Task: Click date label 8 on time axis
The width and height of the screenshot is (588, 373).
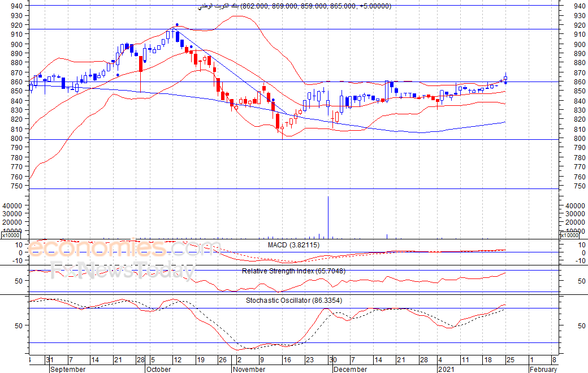Action: pyautogui.click(x=554, y=360)
